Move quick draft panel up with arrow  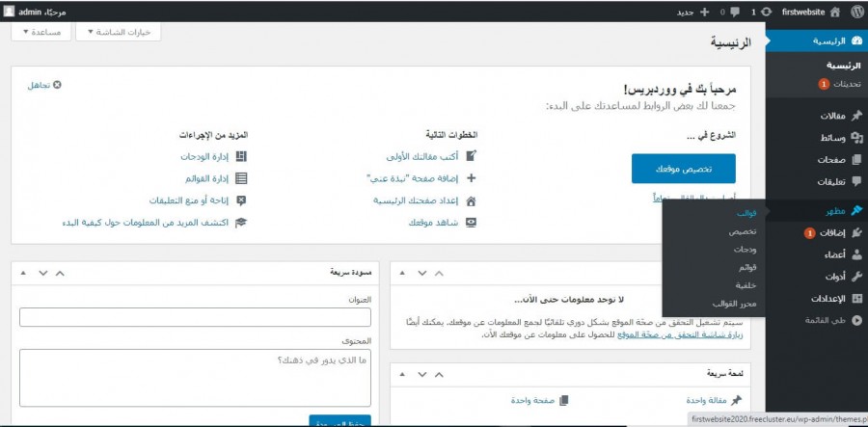61,273
